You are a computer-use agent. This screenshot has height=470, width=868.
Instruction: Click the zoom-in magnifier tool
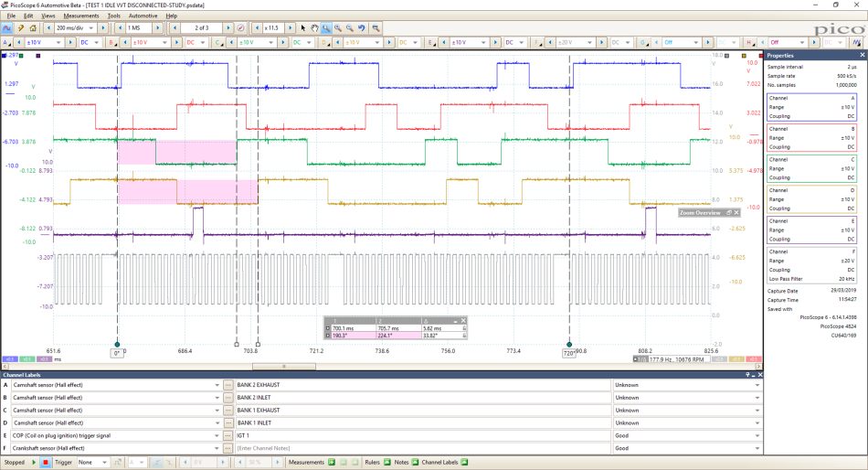click(x=338, y=27)
